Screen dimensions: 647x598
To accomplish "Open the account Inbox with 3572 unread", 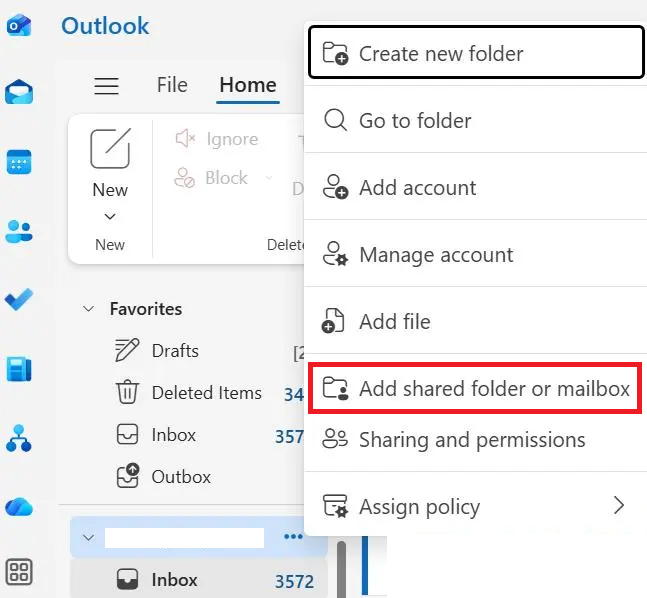I will 199,579.
